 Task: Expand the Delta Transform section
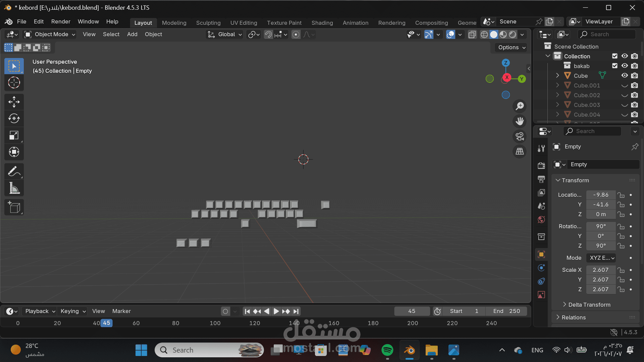pyautogui.click(x=589, y=305)
